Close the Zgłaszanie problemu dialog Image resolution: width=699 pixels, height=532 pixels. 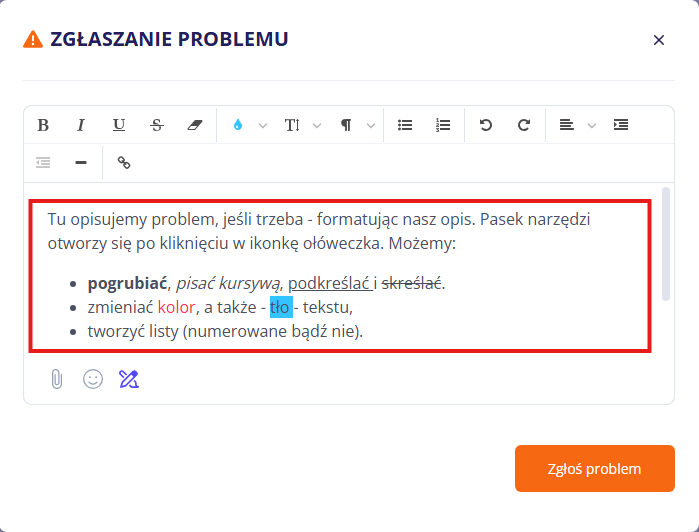pyautogui.click(x=658, y=40)
